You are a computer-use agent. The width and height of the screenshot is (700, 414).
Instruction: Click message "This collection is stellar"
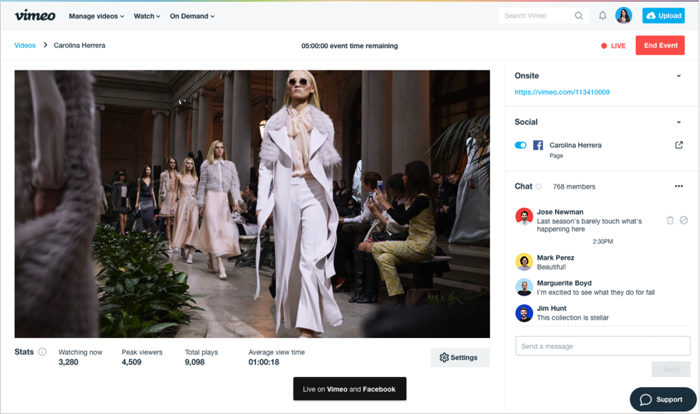tap(573, 318)
